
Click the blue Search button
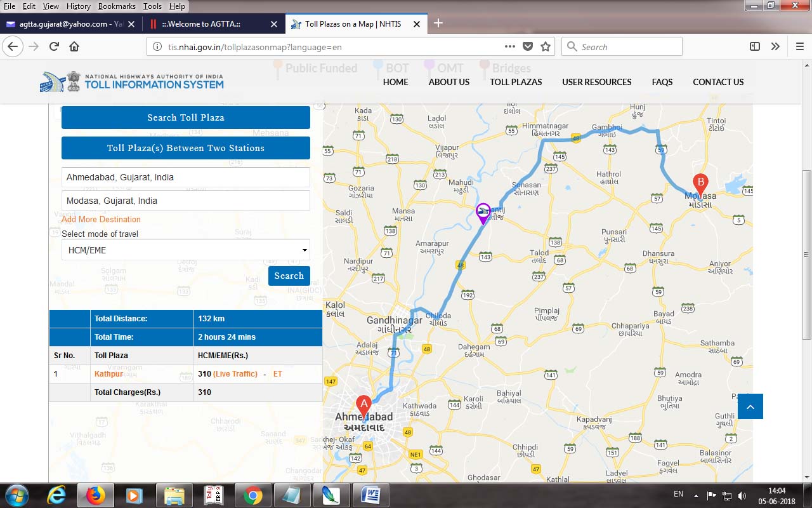click(289, 276)
